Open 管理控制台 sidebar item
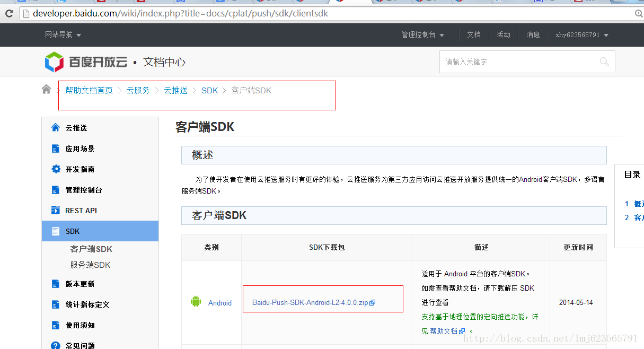This screenshot has width=644, height=349. [x=84, y=190]
